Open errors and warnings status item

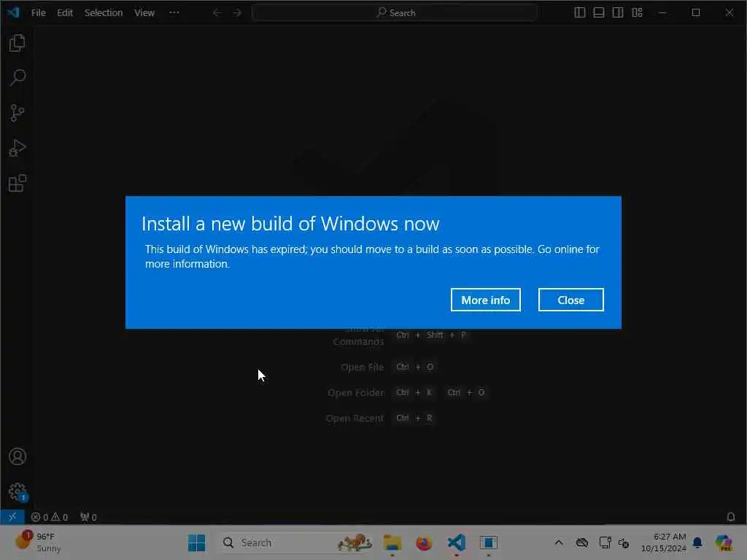coord(50,517)
